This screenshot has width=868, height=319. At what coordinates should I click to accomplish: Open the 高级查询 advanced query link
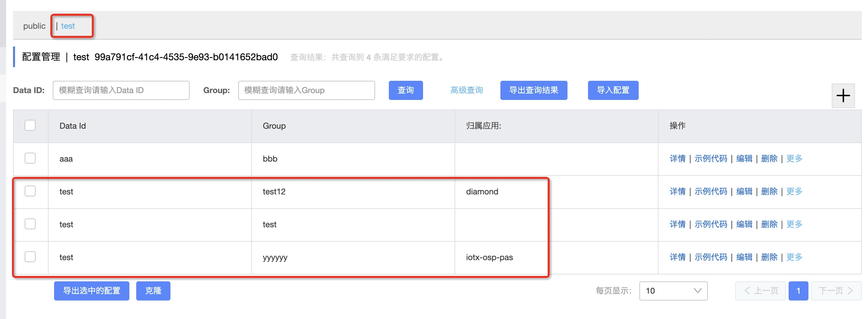click(467, 90)
